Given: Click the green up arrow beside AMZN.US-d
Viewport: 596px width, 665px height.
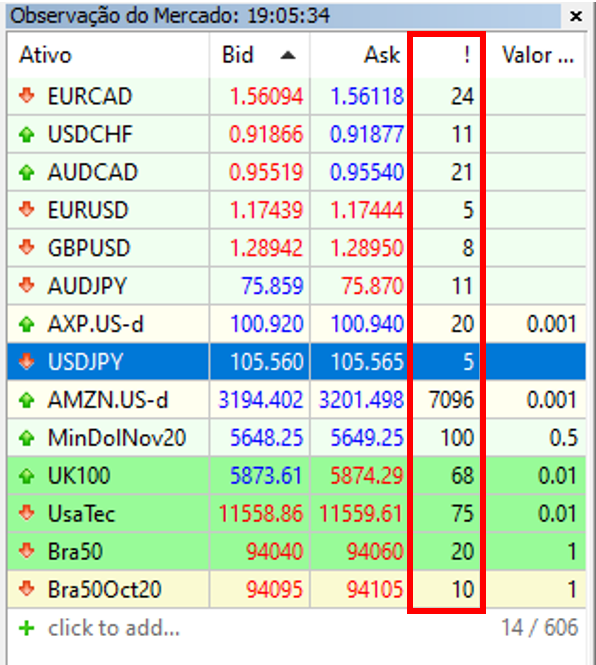Looking at the screenshot, I should click(27, 400).
